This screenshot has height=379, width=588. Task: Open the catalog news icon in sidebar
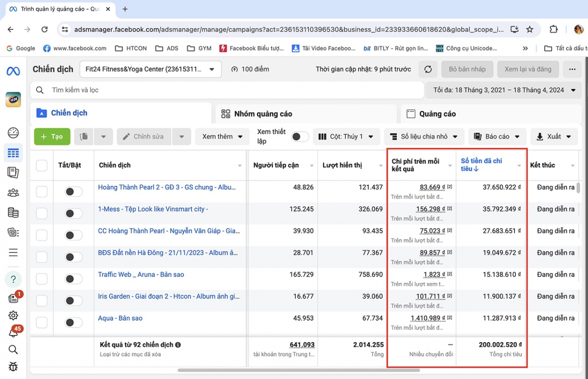[13, 232]
